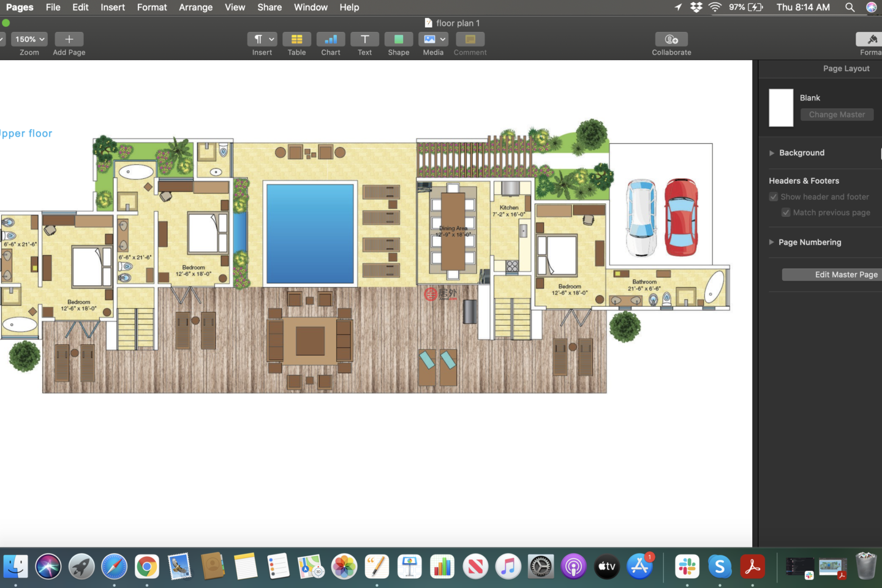Screen dimensions: 882x588
Task: Open Keynote from the dock
Action: tap(410, 567)
